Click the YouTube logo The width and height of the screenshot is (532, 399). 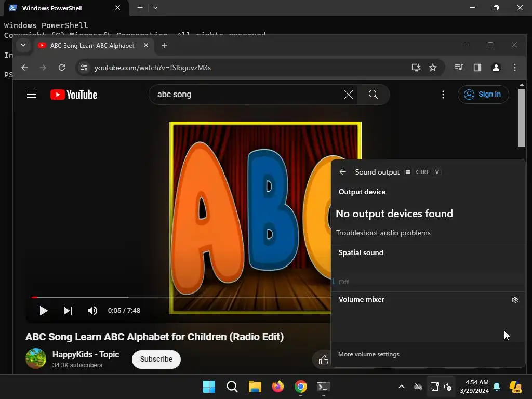click(x=74, y=95)
